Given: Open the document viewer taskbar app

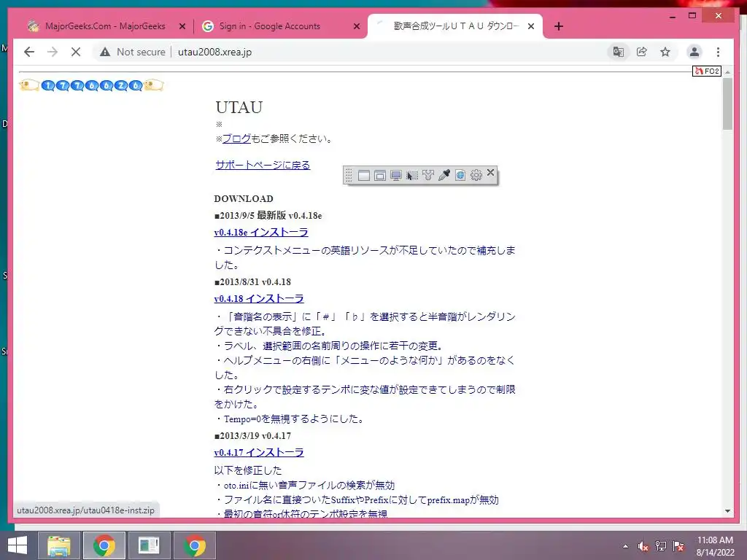Looking at the screenshot, I should pyautogui.click(x=149, y=545).
